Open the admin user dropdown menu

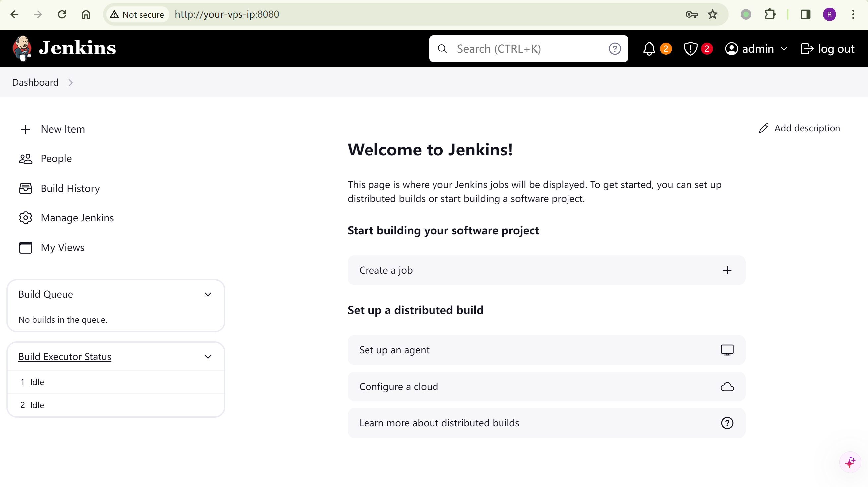[x=784, y=49]
